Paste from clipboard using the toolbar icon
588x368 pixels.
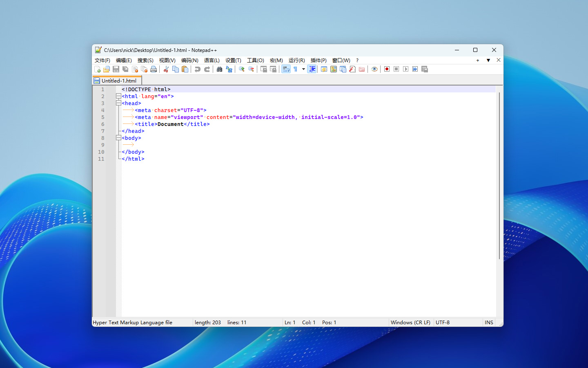185,69
